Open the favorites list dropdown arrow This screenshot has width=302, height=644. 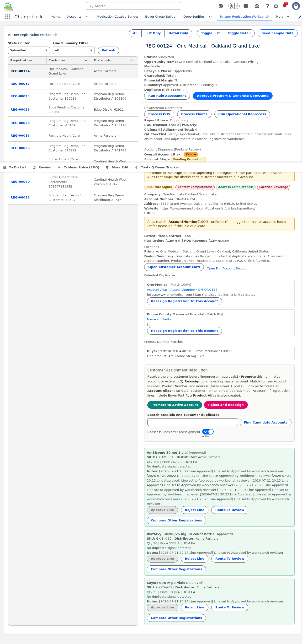(x=237, y=6)
